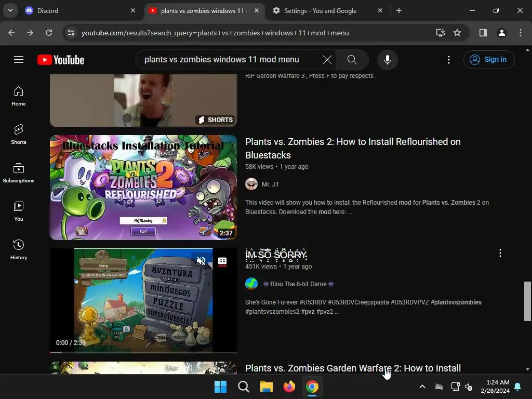532x399 pixels.
Task: Open the notification bell in the taskbar
Action: tap(518, 387)
